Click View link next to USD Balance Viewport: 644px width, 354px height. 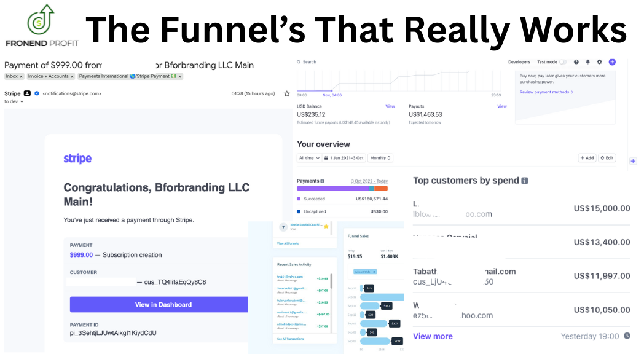pyautogui.click(x=390, y=106)
